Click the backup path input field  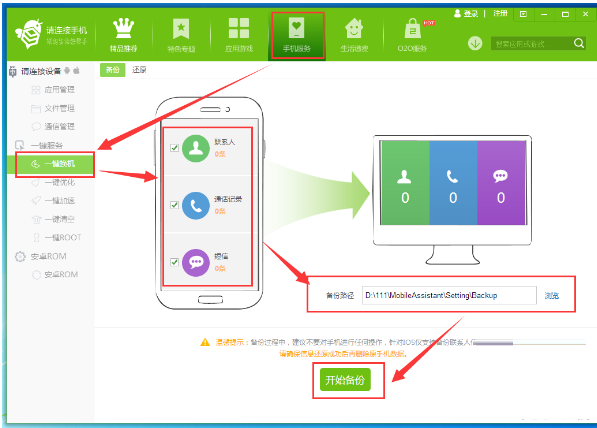point(449,295)
